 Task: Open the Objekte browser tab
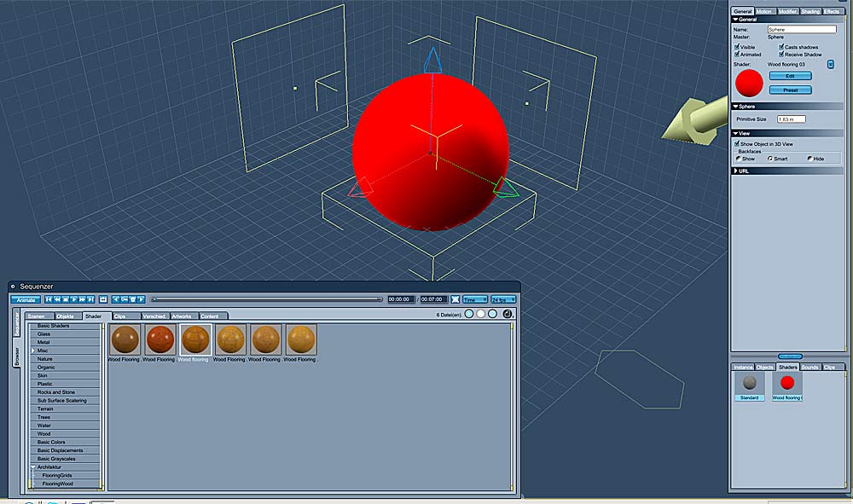tap(68, 316)
